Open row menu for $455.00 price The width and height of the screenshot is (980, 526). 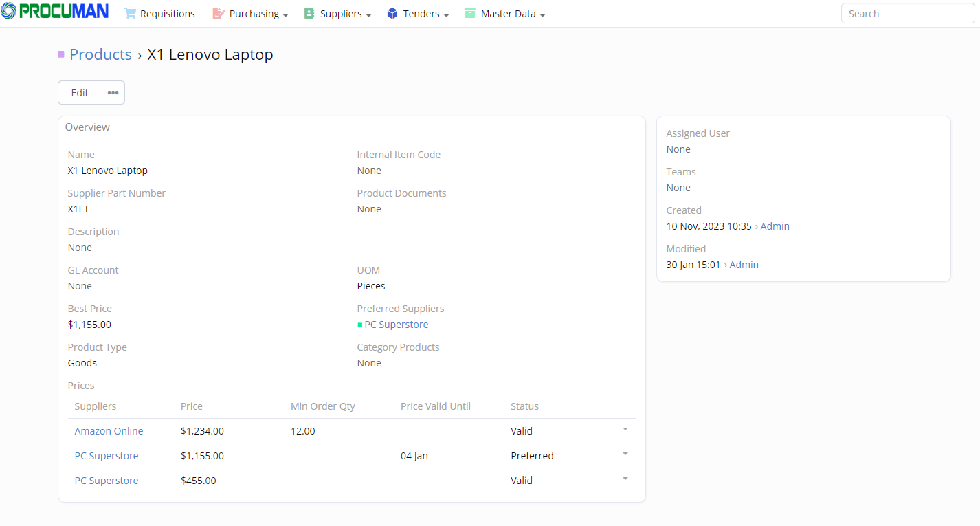(x=625, y=479)
